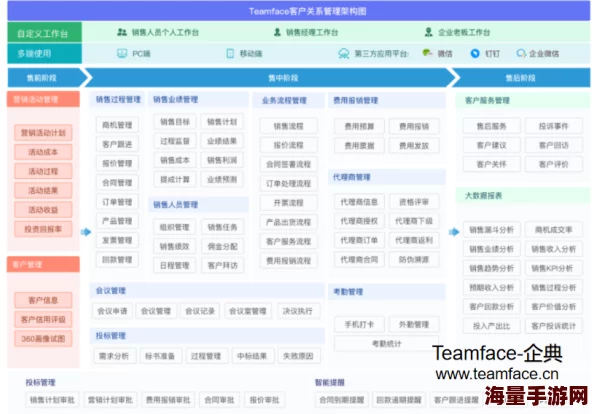Click the 业绩预测 box
Screen dimensions: 594x414
(x=222, y=180)
